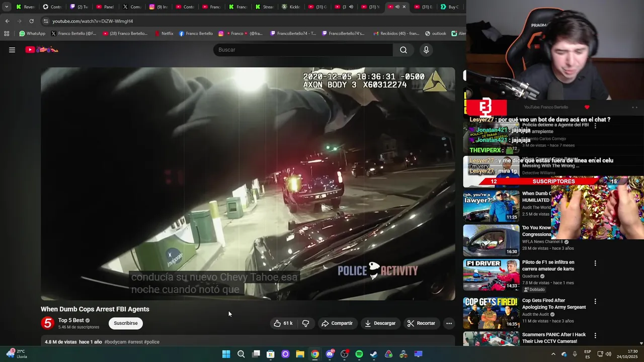Open Top 5 Best channel avatar
Image resolution: width=644 pixels, height=362 pixels.
(x=48, y=323)
